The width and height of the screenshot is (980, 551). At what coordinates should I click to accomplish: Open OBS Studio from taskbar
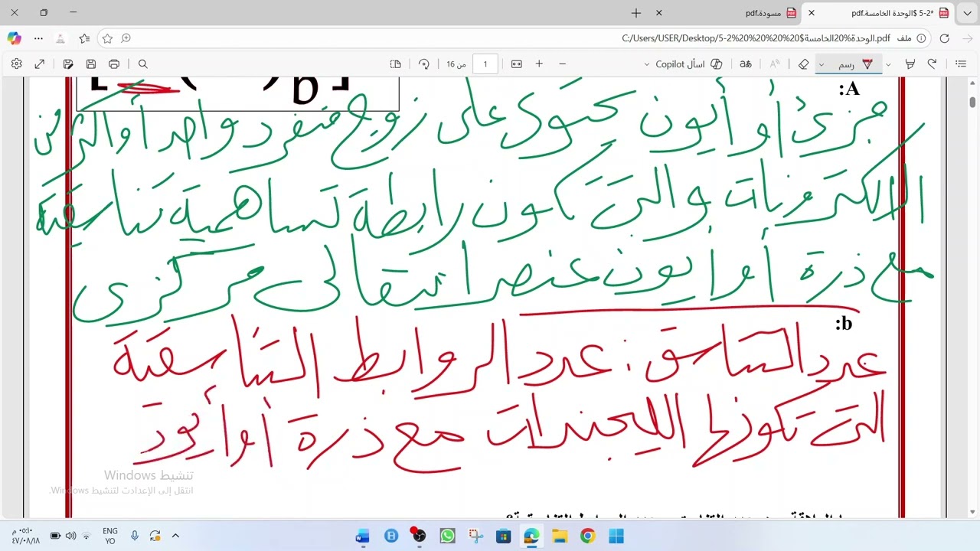pos(419,536)
